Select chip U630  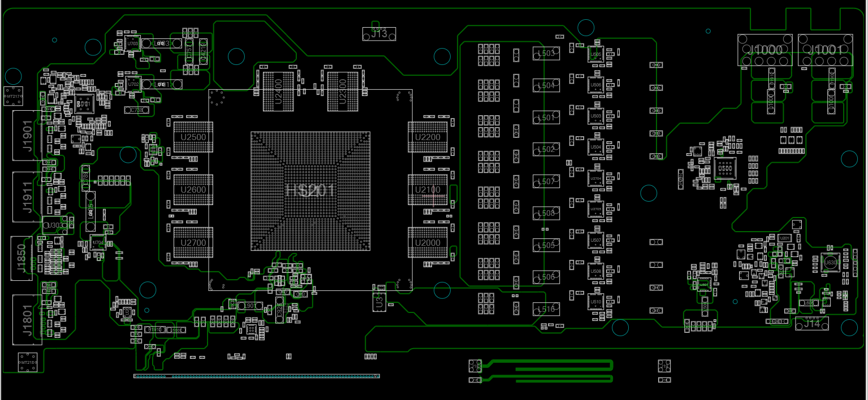(x=830, y=263)
